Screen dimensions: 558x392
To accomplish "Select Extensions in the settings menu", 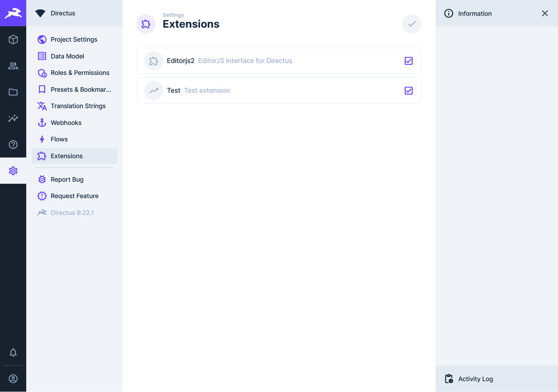I will (x=74, y=156).
